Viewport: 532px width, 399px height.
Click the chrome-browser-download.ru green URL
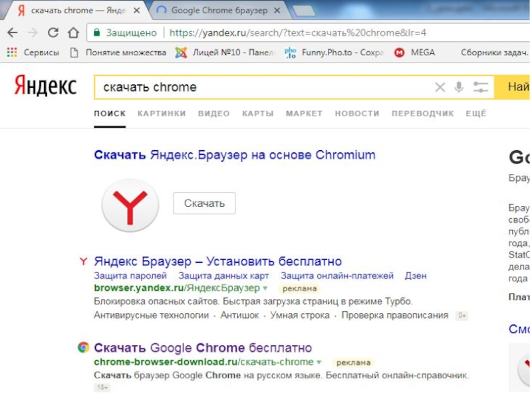[x=203, y=362]
